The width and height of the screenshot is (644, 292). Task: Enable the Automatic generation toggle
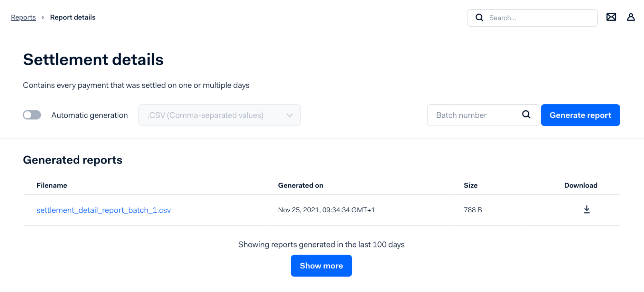pos(32,115)
